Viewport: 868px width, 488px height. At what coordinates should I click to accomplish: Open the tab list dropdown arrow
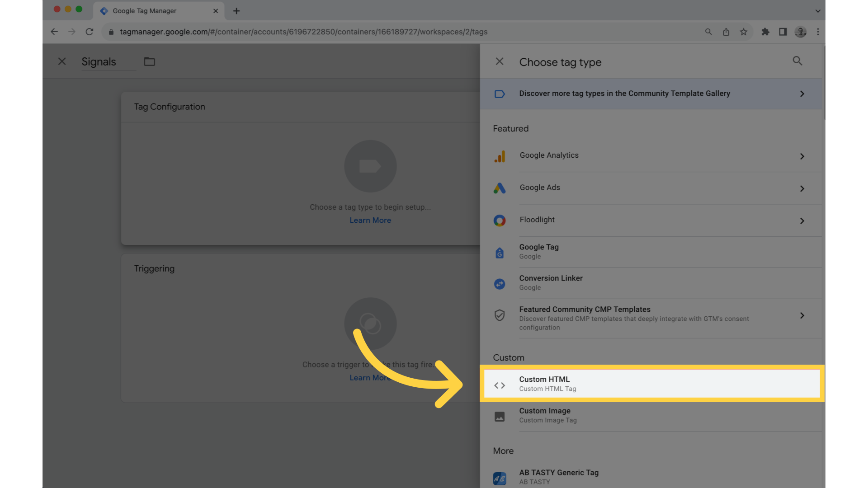pos(818,11)
